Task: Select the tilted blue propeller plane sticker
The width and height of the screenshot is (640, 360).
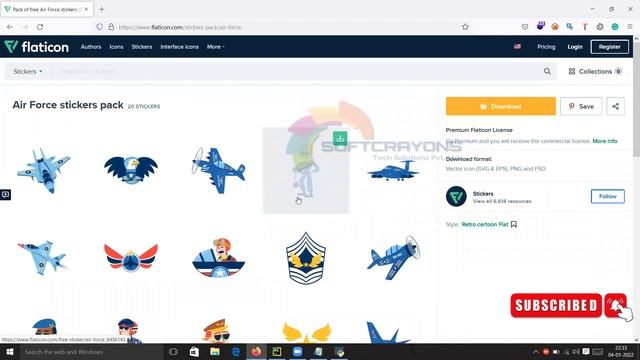Action: 393,258
